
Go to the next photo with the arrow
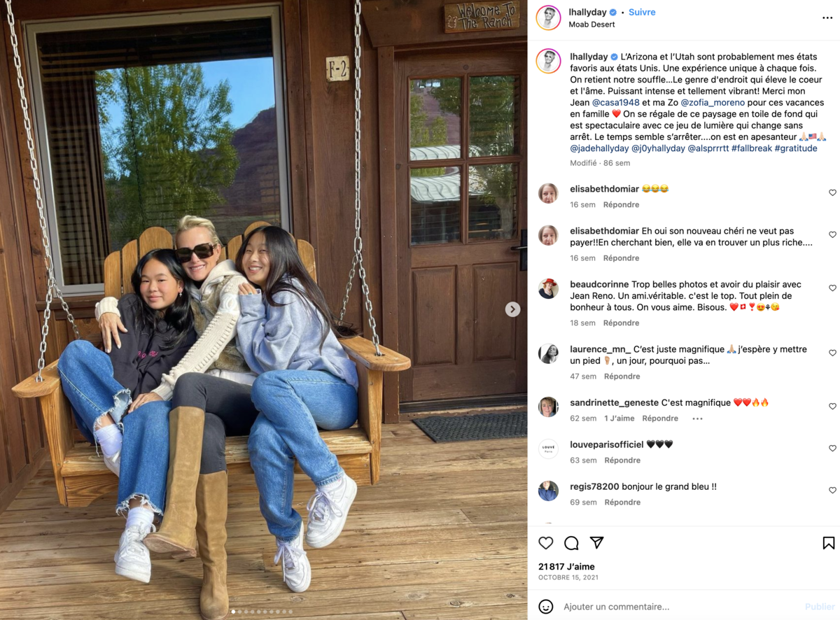point(513,309)
